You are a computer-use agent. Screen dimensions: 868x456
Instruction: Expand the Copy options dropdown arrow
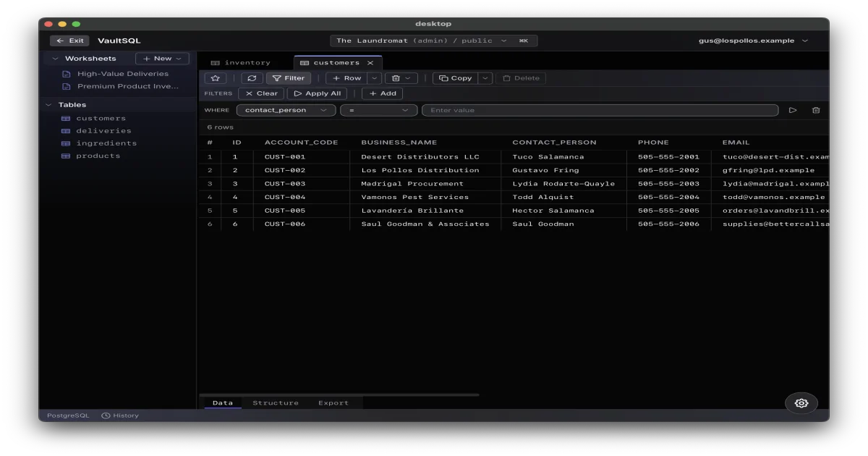485,78
